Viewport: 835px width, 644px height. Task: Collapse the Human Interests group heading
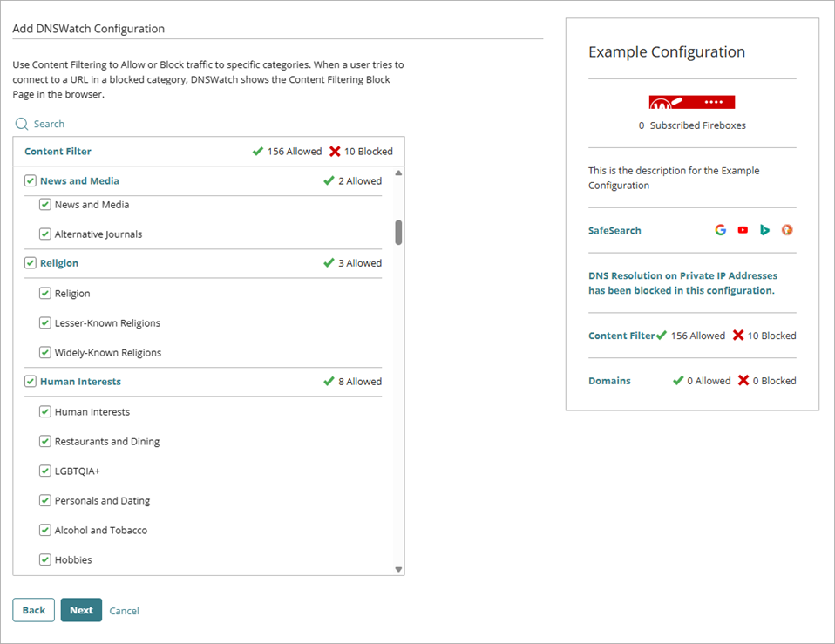[x=80, y=382]
